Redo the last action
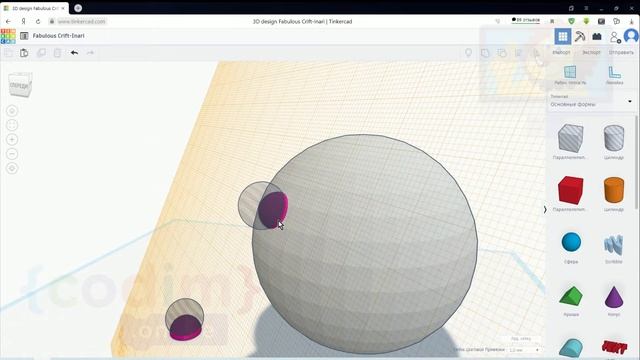Image resolution: width=640 pixels, height=360 pixels. (x=90, y=53)
